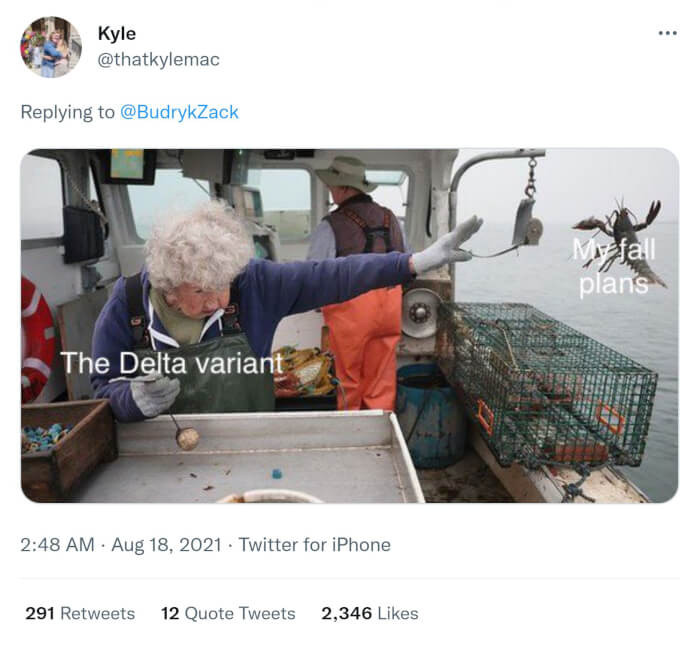Open the display name Kyle
This screenshot has height=646, width=700.
point(117,33)
